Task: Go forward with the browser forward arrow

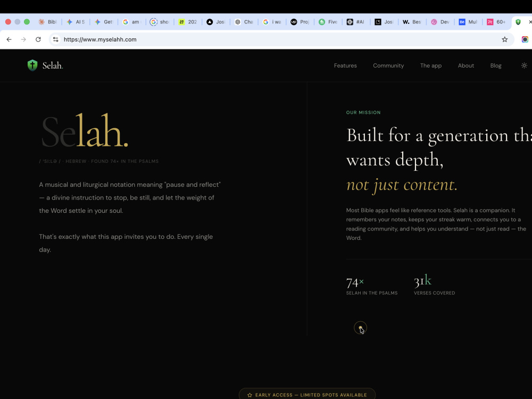Action: 23,39
